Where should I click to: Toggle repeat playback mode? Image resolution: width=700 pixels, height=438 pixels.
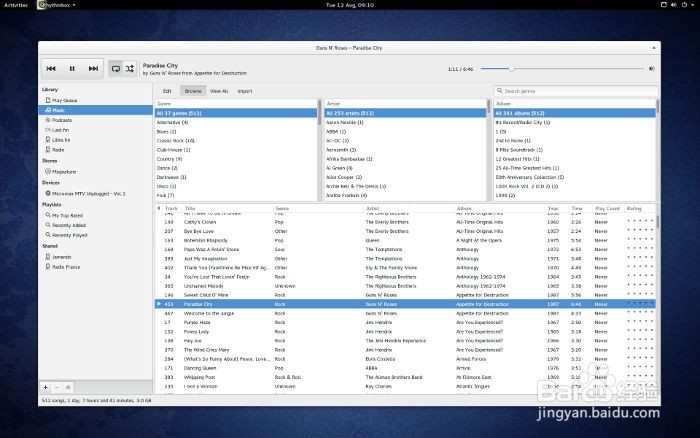116,69
